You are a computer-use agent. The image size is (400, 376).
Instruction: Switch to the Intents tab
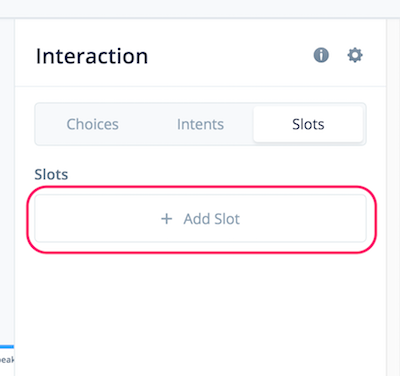[x=200, y=124]
